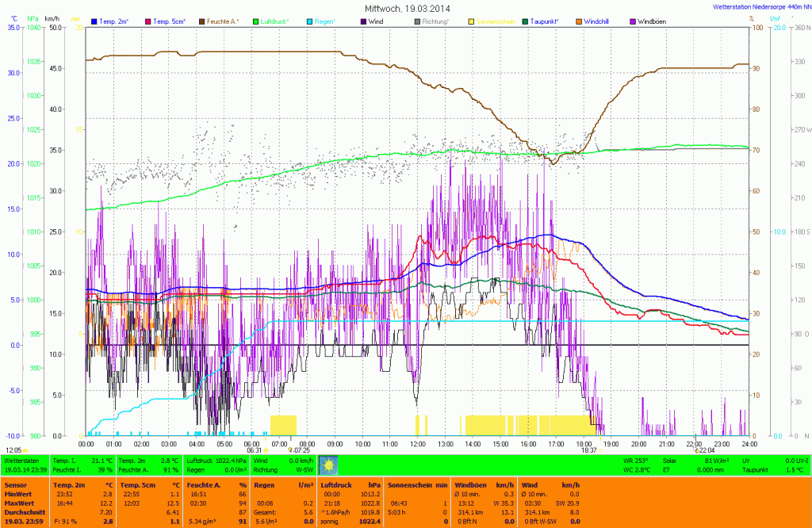Click the brown Feuchte A. legend square
Viewport: 812px width, 528px height.
[202, 20]
